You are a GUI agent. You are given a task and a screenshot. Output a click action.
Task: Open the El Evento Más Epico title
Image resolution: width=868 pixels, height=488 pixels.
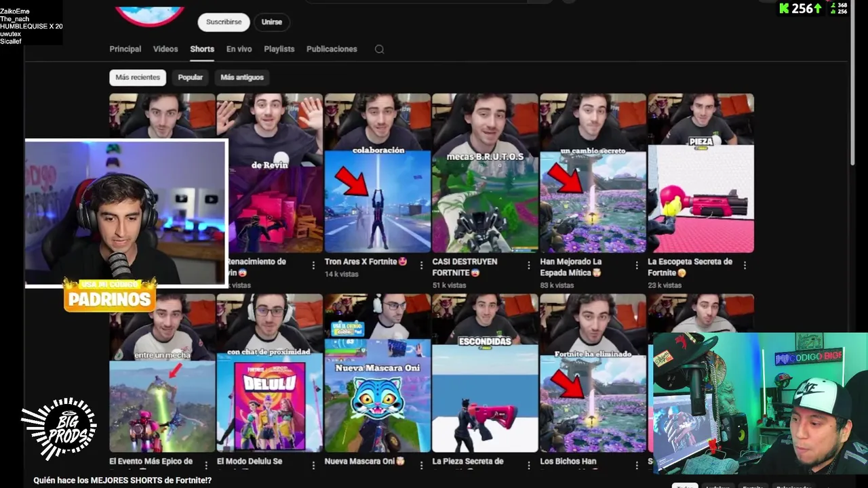151,462
